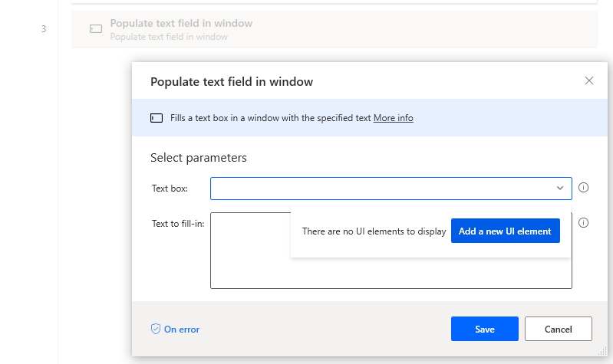Image resolution: width=613 pixels, height=364 pixels.
Task: Cancel the dialog
Action: coord(559,329)
